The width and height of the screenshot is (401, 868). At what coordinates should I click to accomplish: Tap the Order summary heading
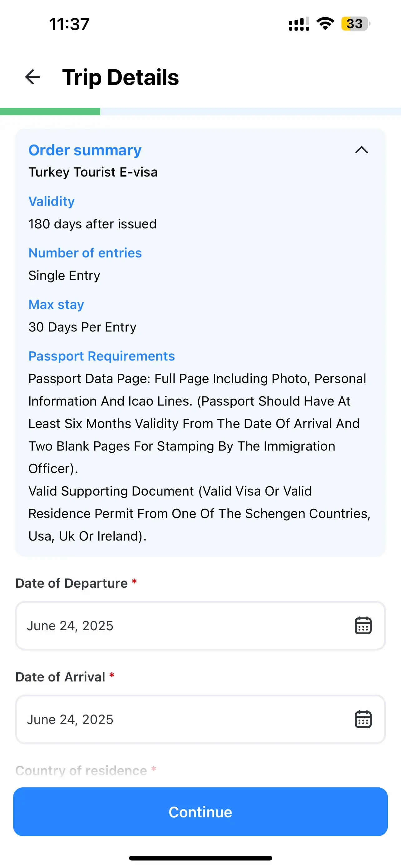(x=85, y=150)
